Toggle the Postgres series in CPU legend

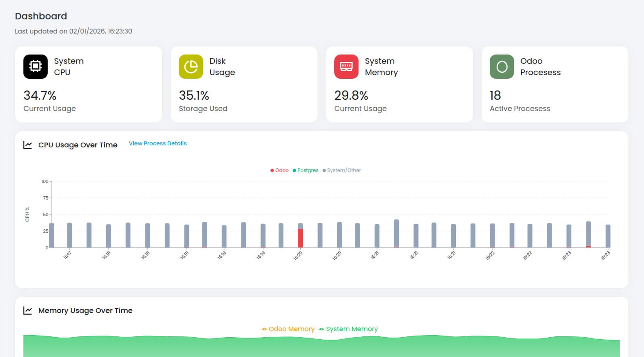306,170
